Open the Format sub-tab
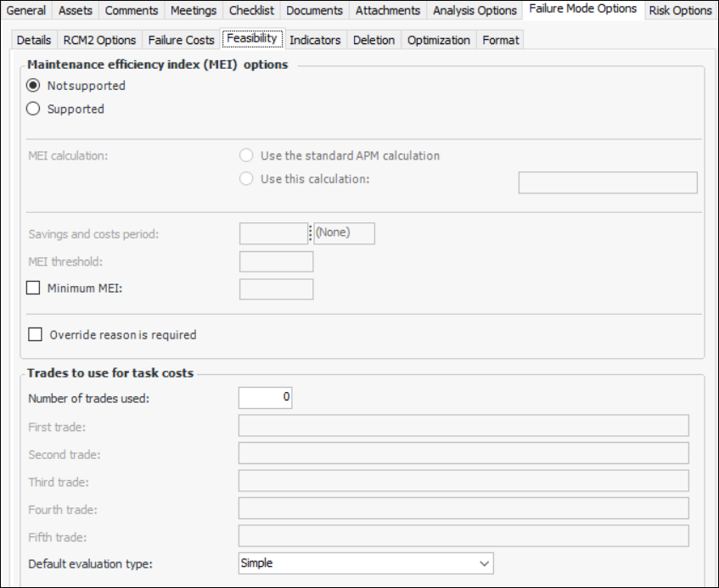The width and height of the screenshot is (719, 588). tap(500, 40)
